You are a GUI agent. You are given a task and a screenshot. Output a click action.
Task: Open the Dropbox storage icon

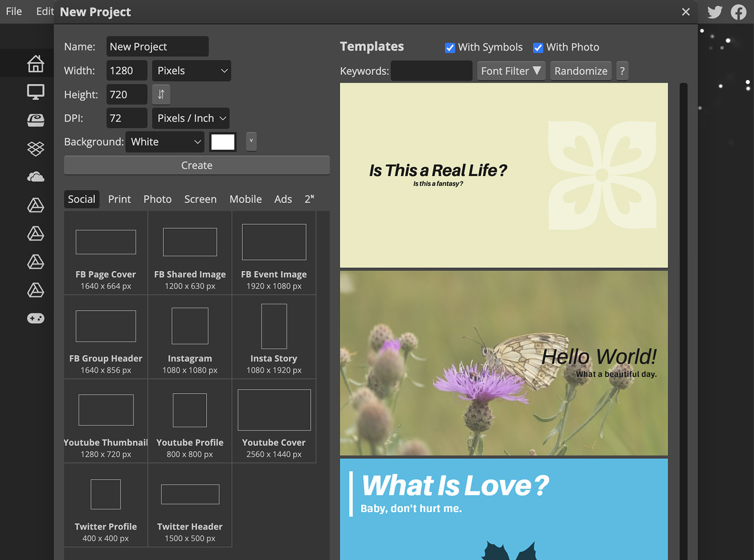(x=36, y=148)
